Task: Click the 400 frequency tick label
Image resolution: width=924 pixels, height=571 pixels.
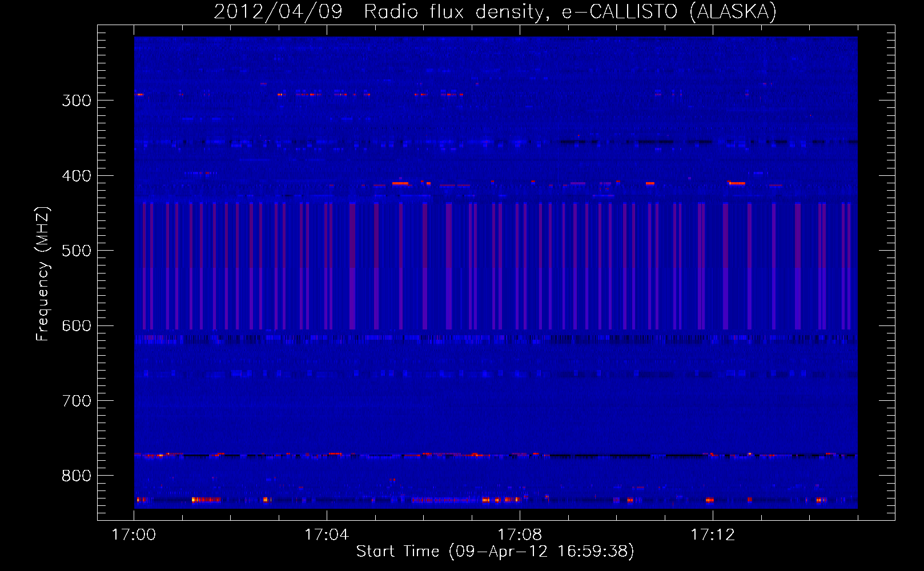Action: [77, 176]
